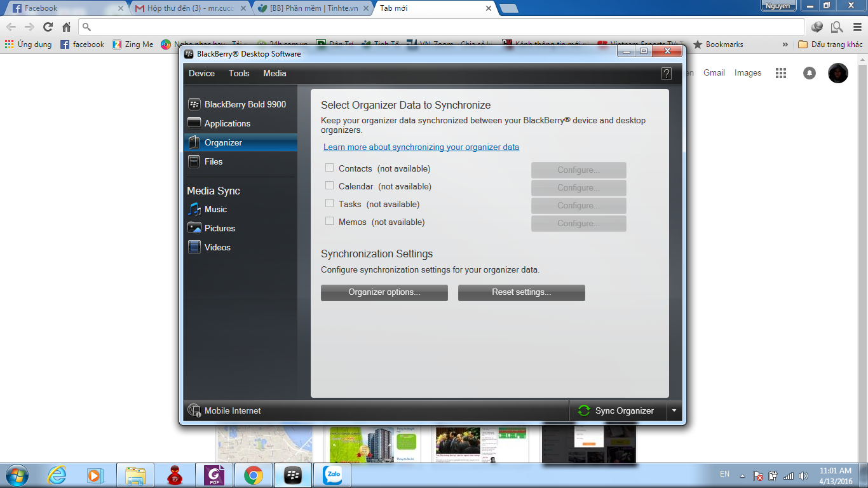Open Google notifications bell
The width and height of the screenshot is (868, 488).
pos(810,73)
